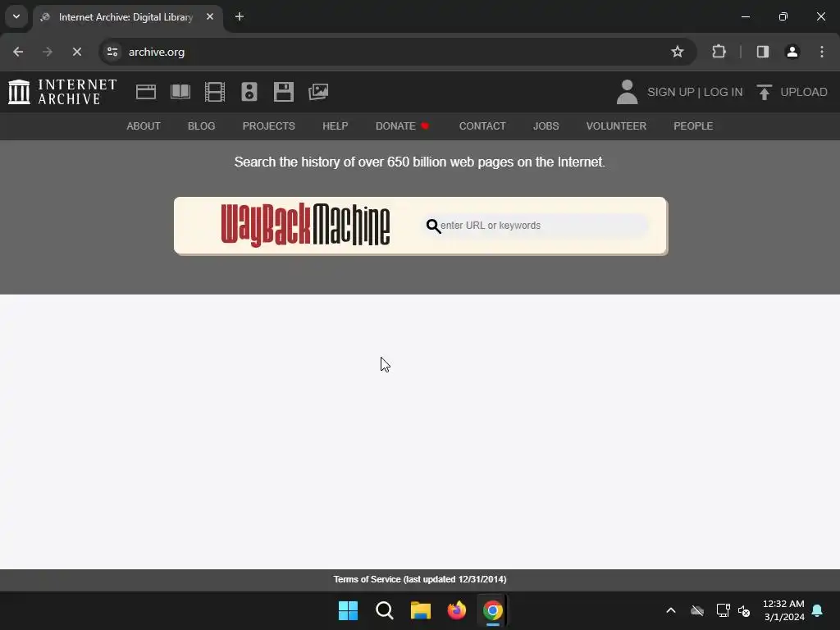
Task: Select the Internet Archive browser tab
Action: tap(127, 17)
